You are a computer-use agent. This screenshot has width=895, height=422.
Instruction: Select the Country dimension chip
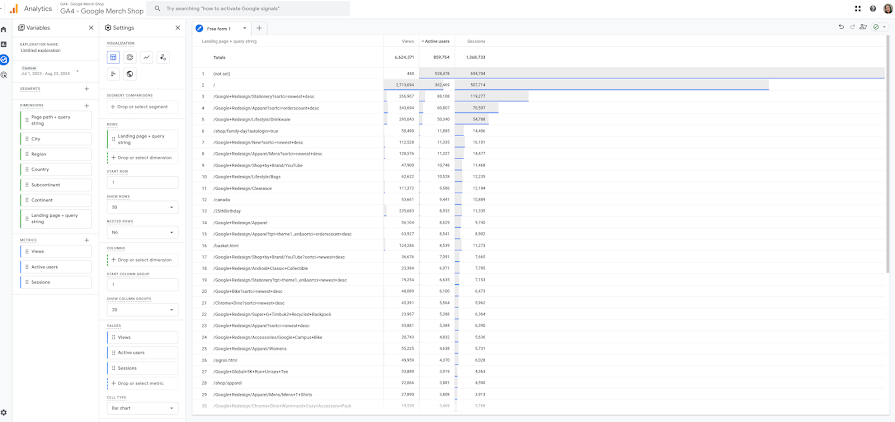[x=55, y=170]
